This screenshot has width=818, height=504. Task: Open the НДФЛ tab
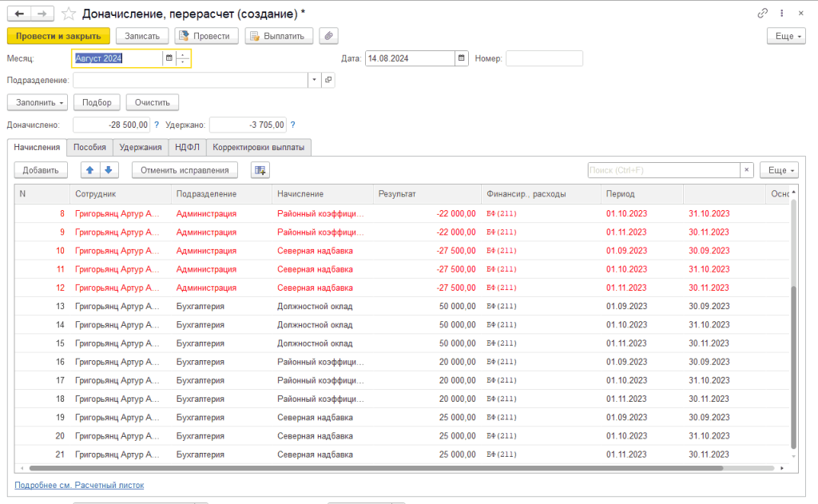click(x=187, y=147)
